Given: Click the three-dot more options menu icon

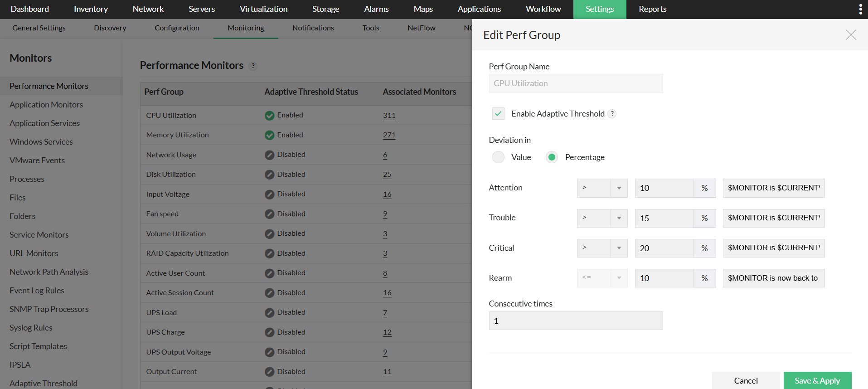Looking at the screenshot, I should 860,9.
